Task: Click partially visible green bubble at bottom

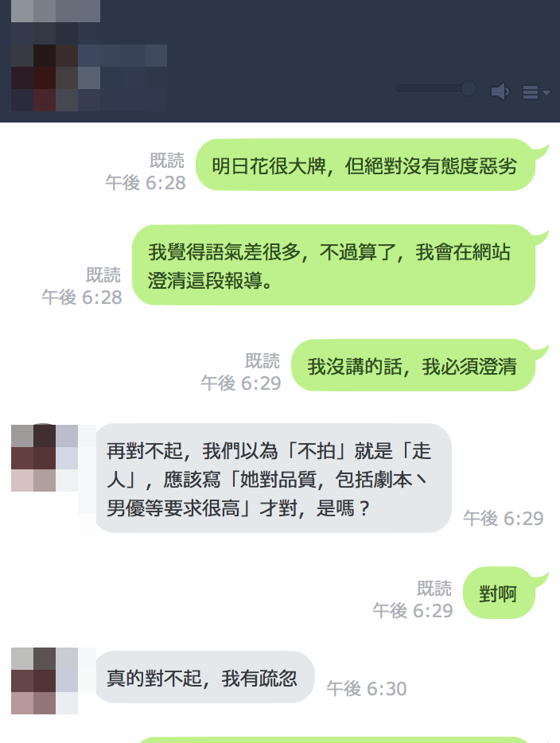Action: click(x=333, y=740)
